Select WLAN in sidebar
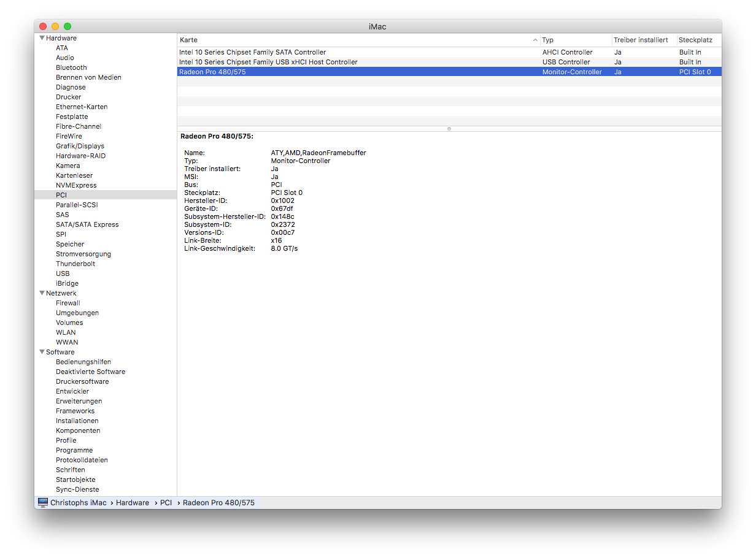 [66, 332]
